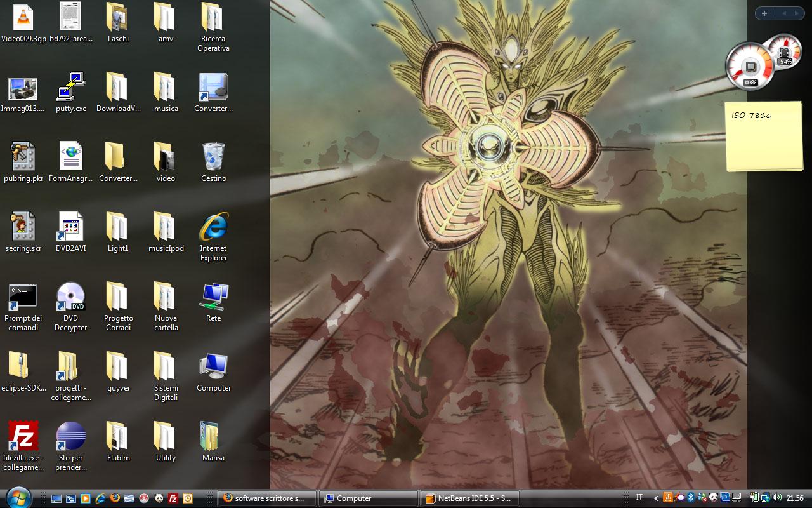Open the IT language bar selector
Viewport: 812px width, 508px height.
639,498
